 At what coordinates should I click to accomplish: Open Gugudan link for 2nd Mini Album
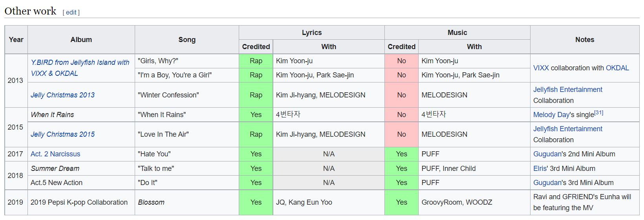[x=547, y=154]
